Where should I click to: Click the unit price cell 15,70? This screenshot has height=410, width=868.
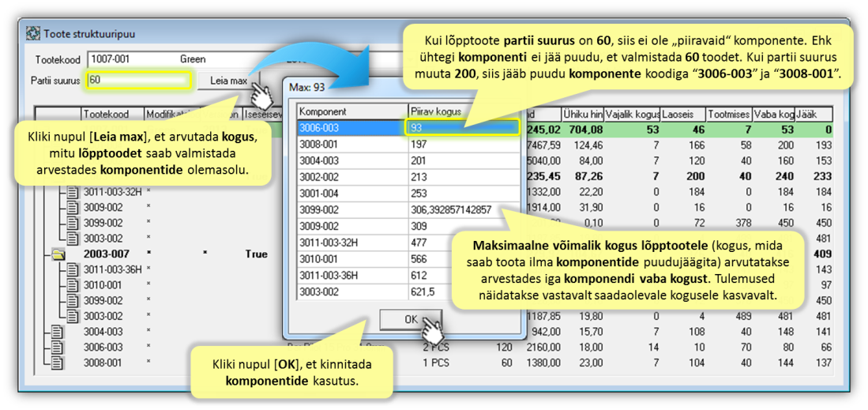[591, 332]
